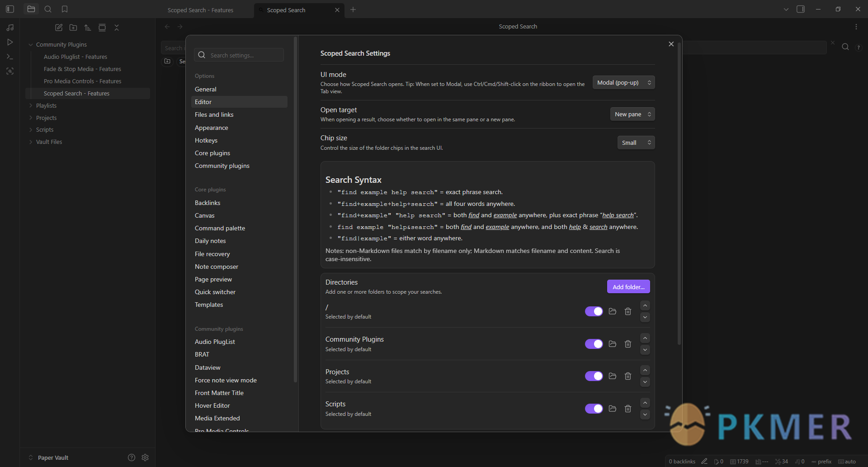The width and height of the screenshot is (868, 467).
Task: Open vault help question mark icon
Action: click(x=132, y=457)
